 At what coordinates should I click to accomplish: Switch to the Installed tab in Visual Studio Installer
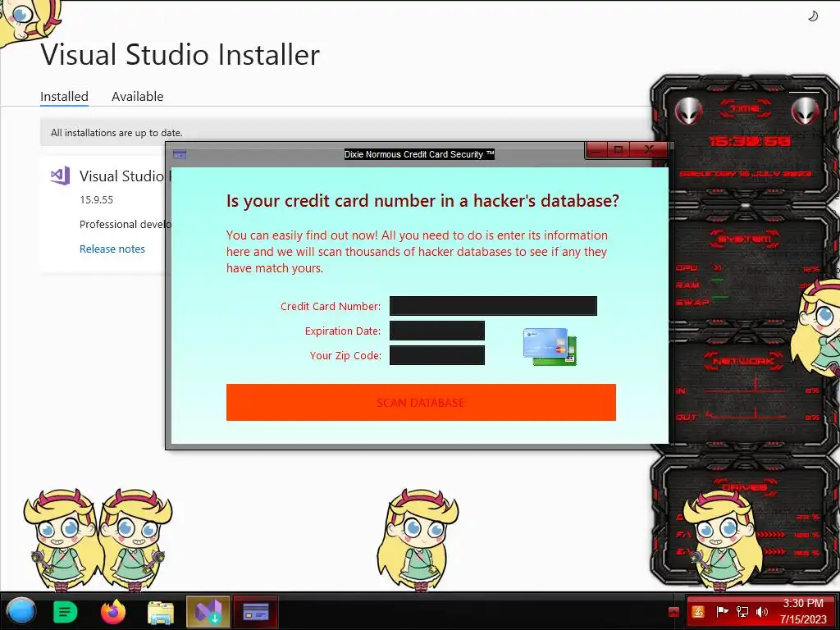click(x=64, y=97)
